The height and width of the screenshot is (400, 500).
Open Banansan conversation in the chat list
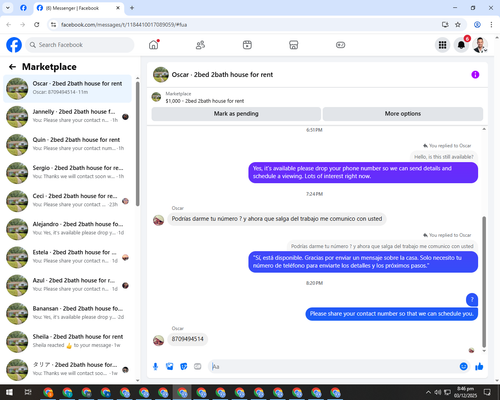67,313
